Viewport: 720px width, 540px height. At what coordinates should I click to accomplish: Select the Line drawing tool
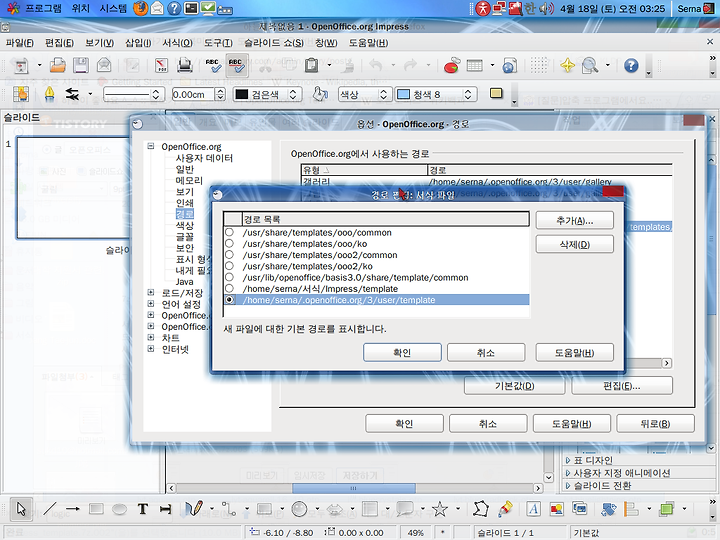50,509
